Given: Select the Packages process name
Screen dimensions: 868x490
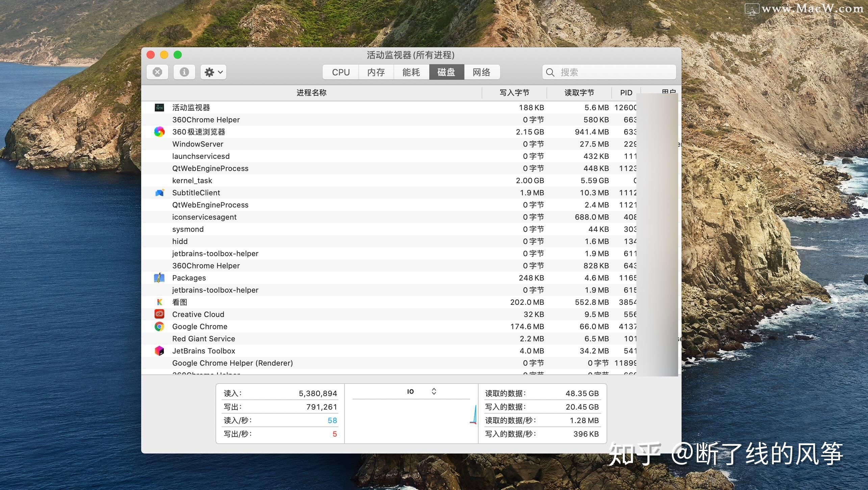Looking at the screenshot, I should (x=189, y=278).
